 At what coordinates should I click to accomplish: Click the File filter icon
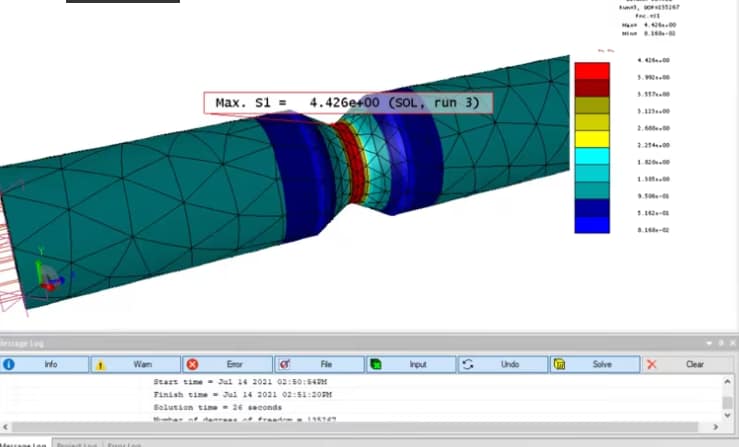click(x=284, y=365)
